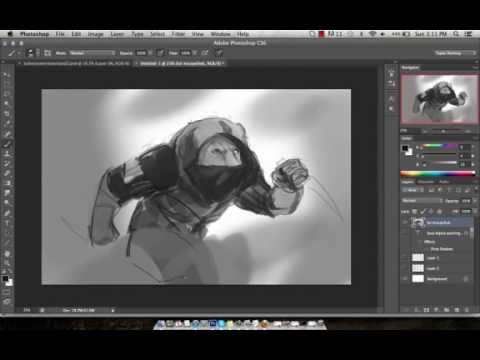Select the Pen tool
Viewport: 480px width, 360px height.
pos(7,213)
